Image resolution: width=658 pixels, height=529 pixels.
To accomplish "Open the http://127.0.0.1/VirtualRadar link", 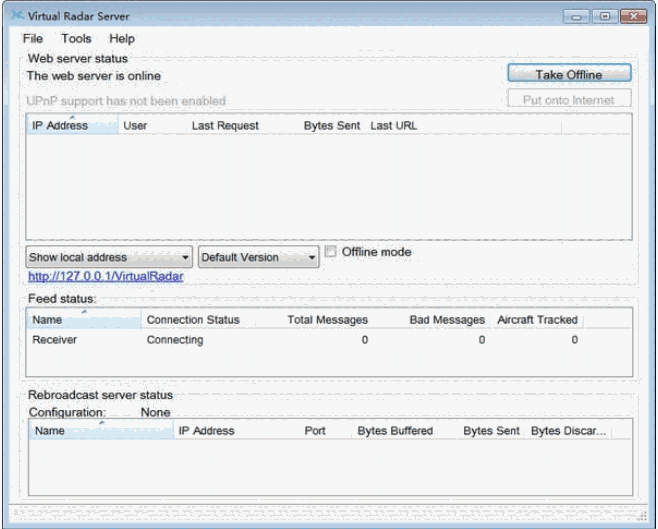I will 105,276.
